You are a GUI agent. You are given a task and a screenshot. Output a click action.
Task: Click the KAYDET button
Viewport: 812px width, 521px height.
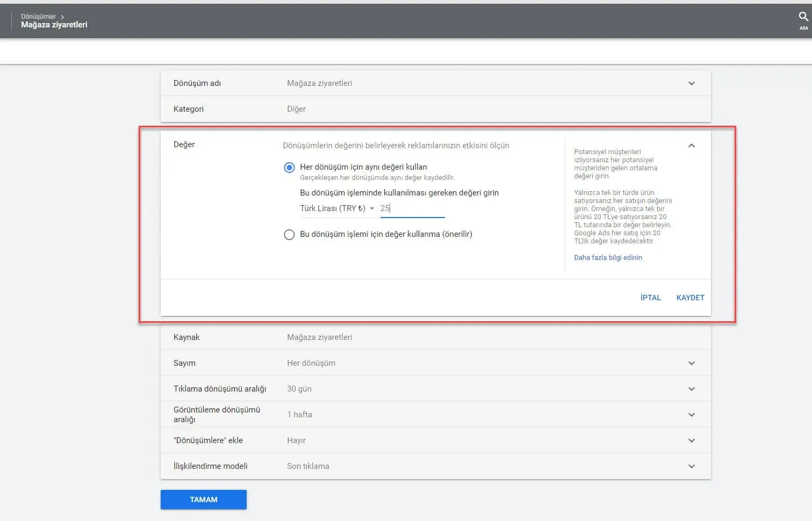tap(690, 298)
